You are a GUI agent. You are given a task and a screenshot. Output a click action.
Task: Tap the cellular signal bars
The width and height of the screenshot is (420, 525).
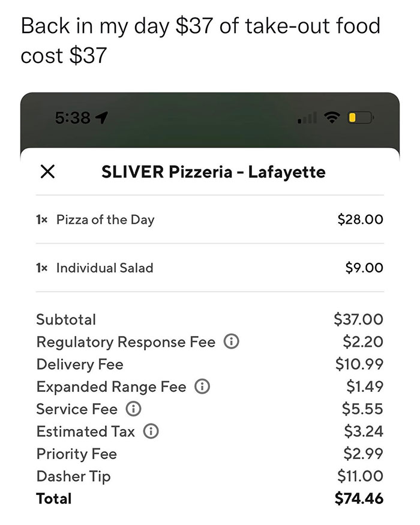click(307, 118)
